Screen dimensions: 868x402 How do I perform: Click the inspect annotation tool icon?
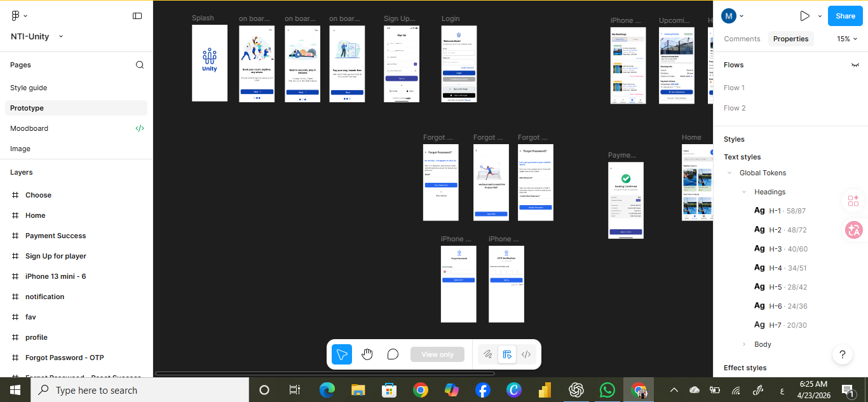506,354
